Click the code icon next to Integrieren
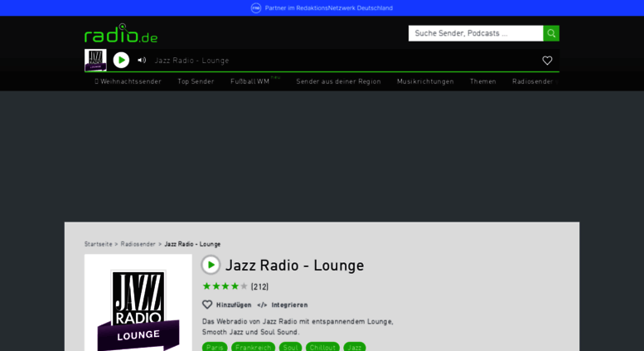This screenshot has height=351, width=644. 262,305
